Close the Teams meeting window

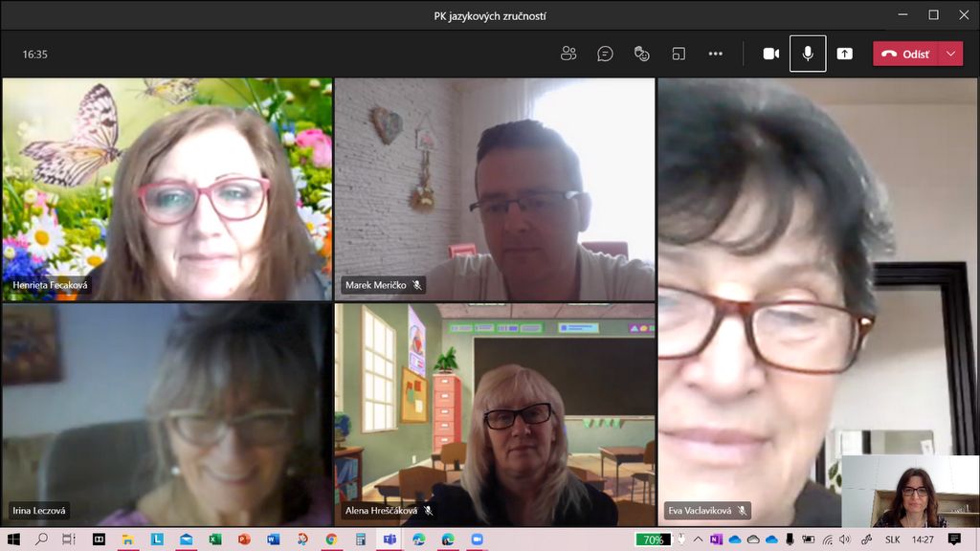964,15
